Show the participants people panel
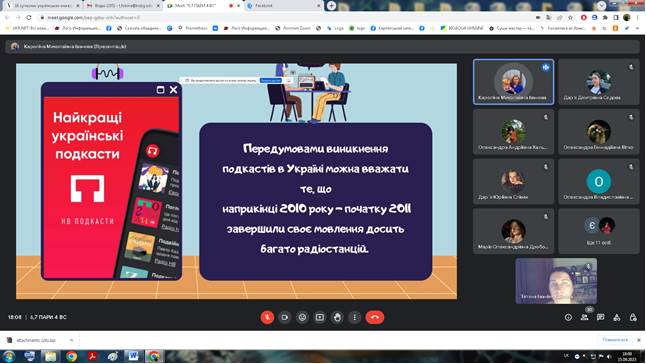 (584, 317)
